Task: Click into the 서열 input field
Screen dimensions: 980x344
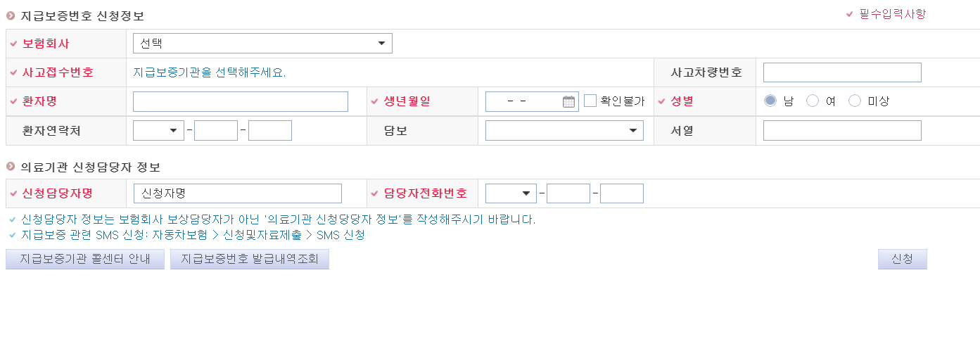Action: pos(842,130)
